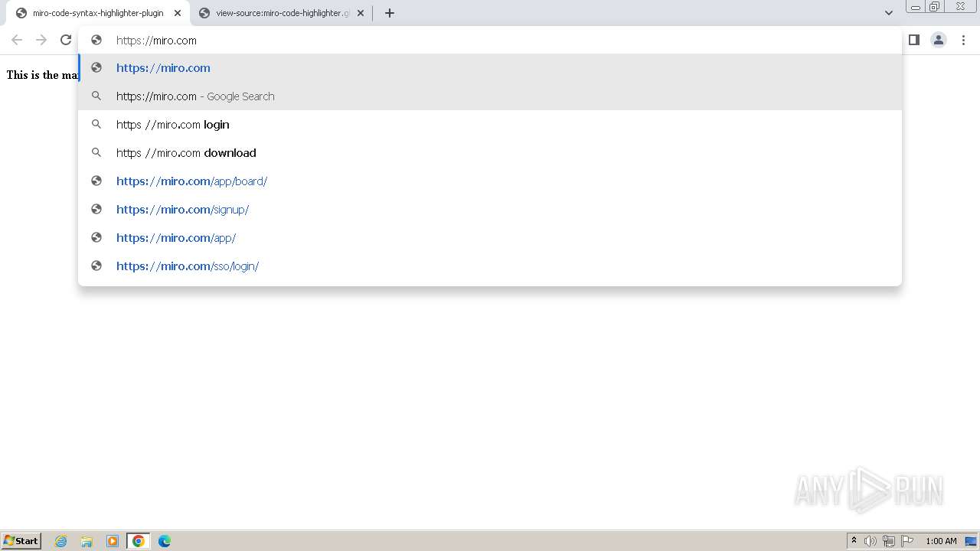Open the side panel icon
980x551 pixels.
(913, 40)
